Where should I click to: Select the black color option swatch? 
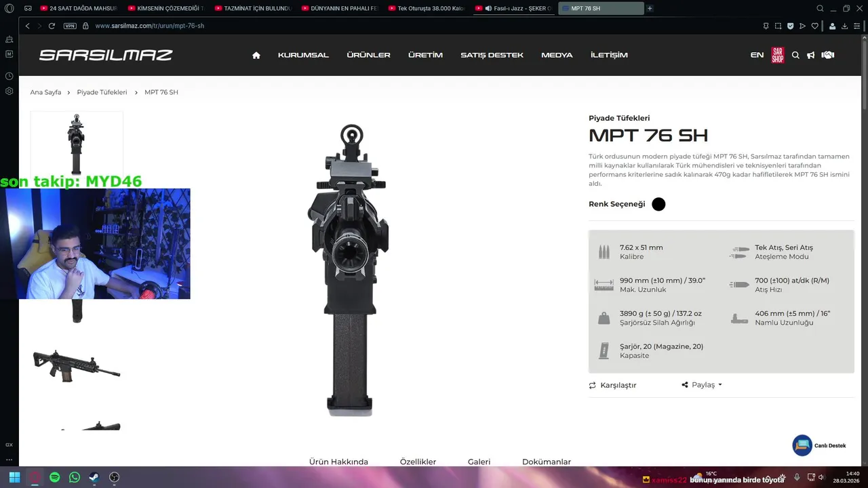pyautogui.click(x=658, y=204)
